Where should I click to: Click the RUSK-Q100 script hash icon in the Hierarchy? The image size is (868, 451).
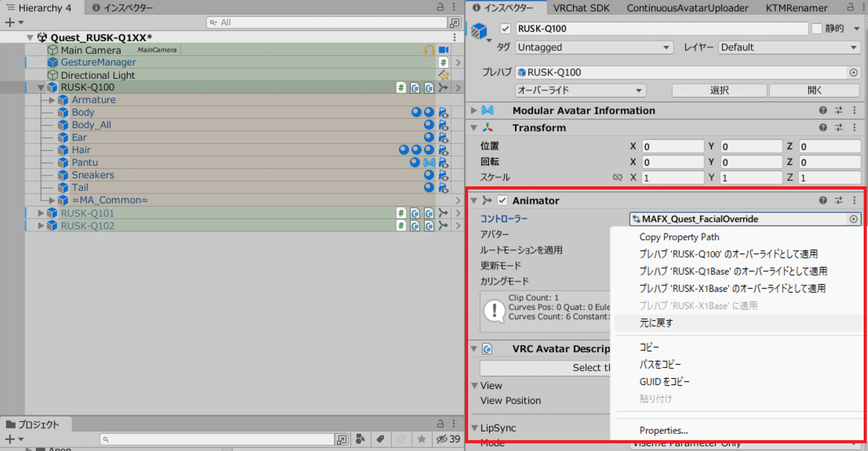(400, 87)
